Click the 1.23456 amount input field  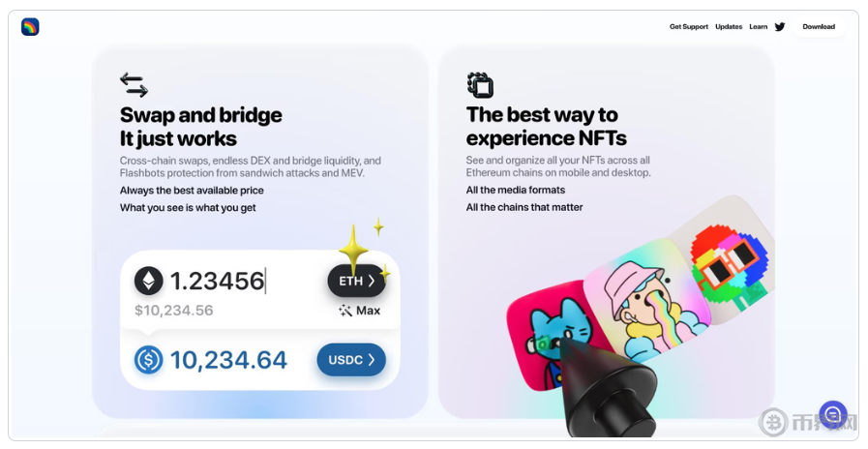[219, 281]
